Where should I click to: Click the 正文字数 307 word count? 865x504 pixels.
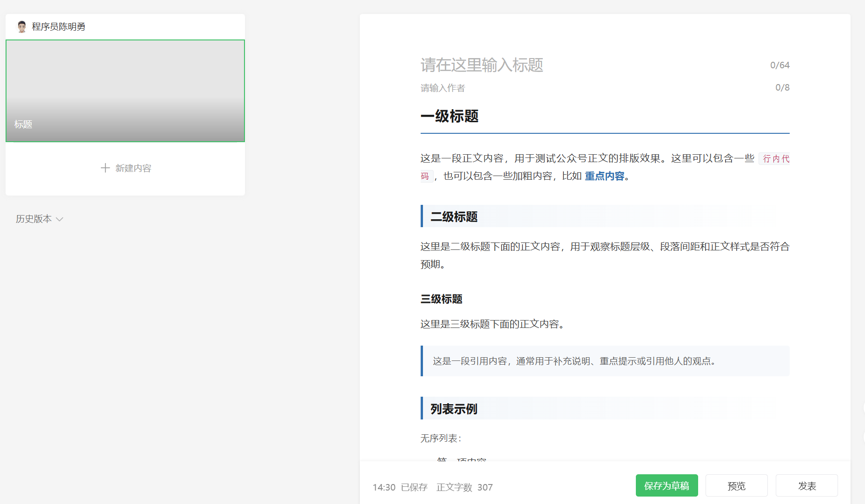464,487
